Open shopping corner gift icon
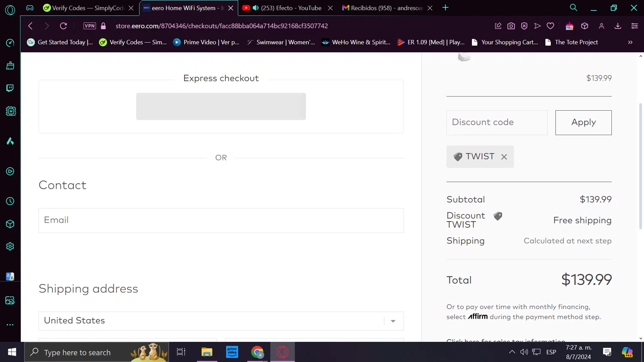The height and width of the screenshot is (362, 644). 569,26
